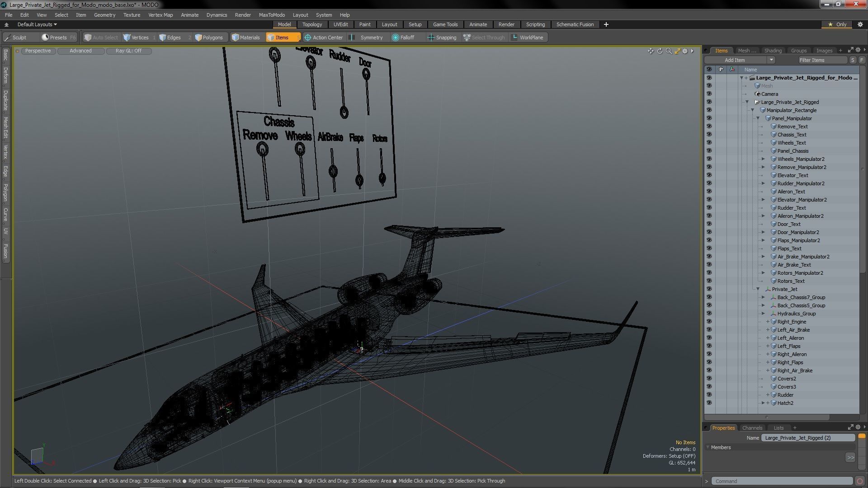Expand Hydraulics_Group
Screen dimensions: 868x488
pyautogui.click(x=764, y=314)
